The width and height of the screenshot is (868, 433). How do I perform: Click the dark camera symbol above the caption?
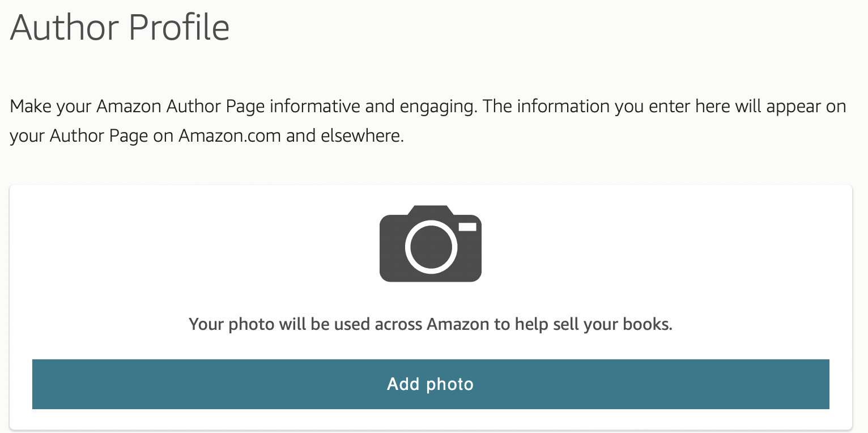click(x=431, y=244)
